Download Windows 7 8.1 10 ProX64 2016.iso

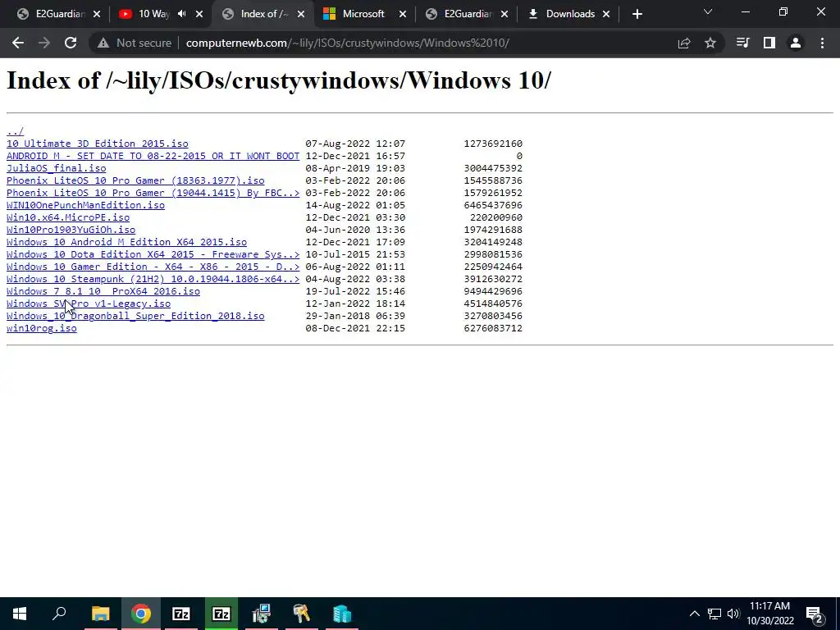tap(103, 291)
